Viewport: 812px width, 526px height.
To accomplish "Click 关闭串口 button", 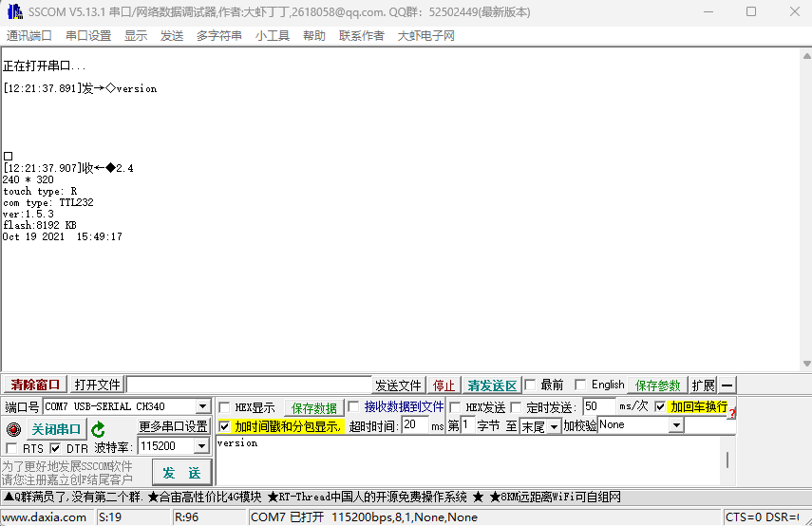I will click(x=56, y=429).
